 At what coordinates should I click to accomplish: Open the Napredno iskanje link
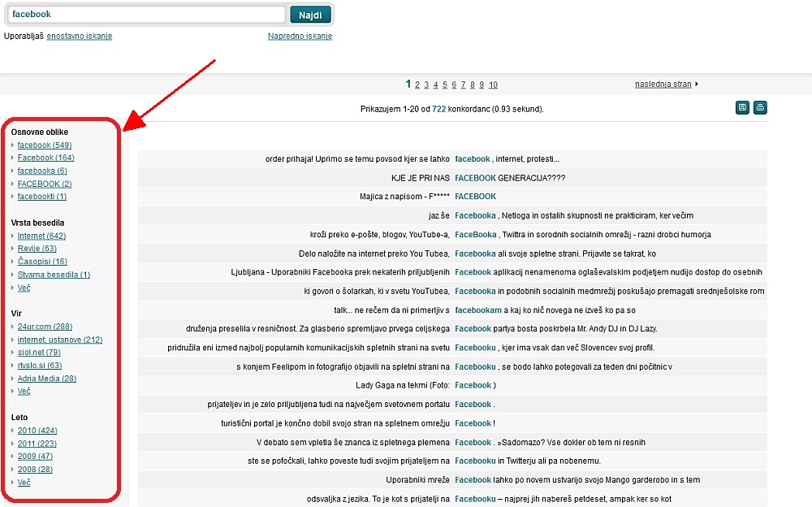click(300, 37)
